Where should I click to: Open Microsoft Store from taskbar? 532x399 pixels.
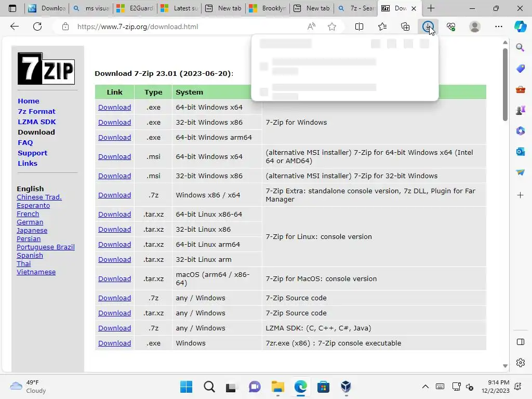coord(323,387)
